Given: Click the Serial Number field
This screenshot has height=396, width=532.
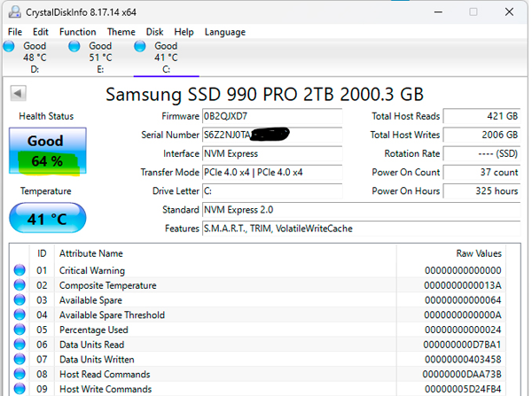Looking at the screenshot, I should tap(272, 135).
